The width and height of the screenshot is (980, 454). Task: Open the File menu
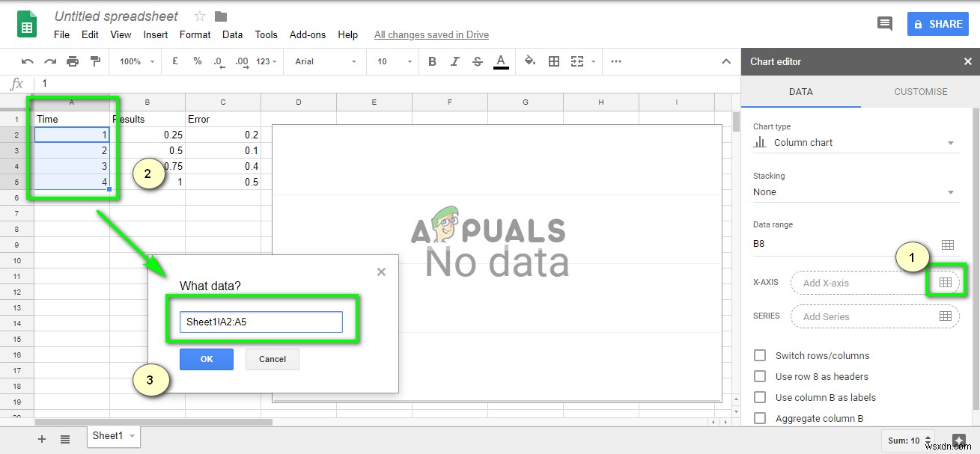click(62, 34)
